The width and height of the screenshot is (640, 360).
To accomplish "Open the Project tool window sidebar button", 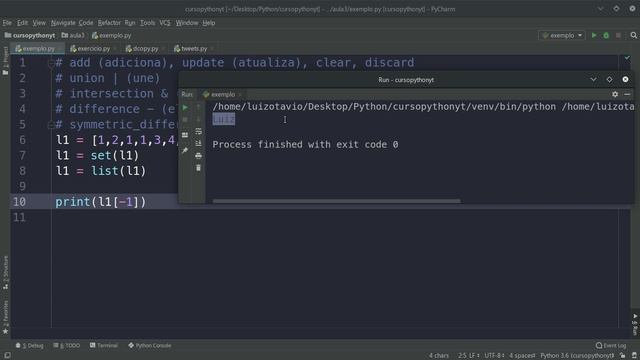I will [x=5, y=60].
